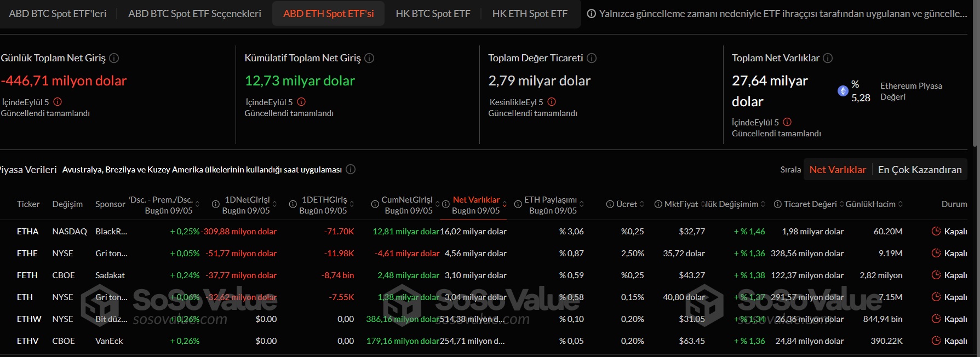Select the ETHV ticker
The height and width of the screenshot is (357, 980).
pos(27,341)
